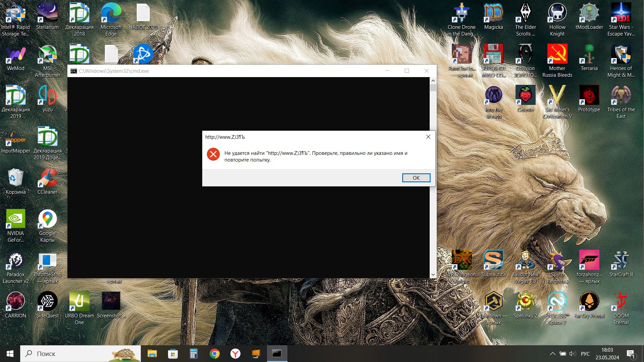Open tModLoader desktop icon
The width and height of the screenshot is (644, 362).
pyautogui.click(x=589, y=17)
